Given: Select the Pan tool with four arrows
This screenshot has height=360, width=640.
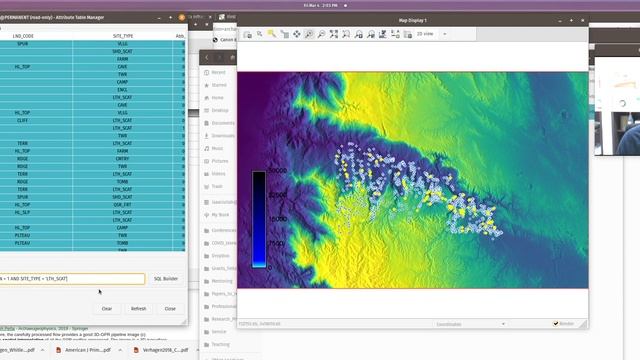Looking at the screenshot, I should (297, 34).
